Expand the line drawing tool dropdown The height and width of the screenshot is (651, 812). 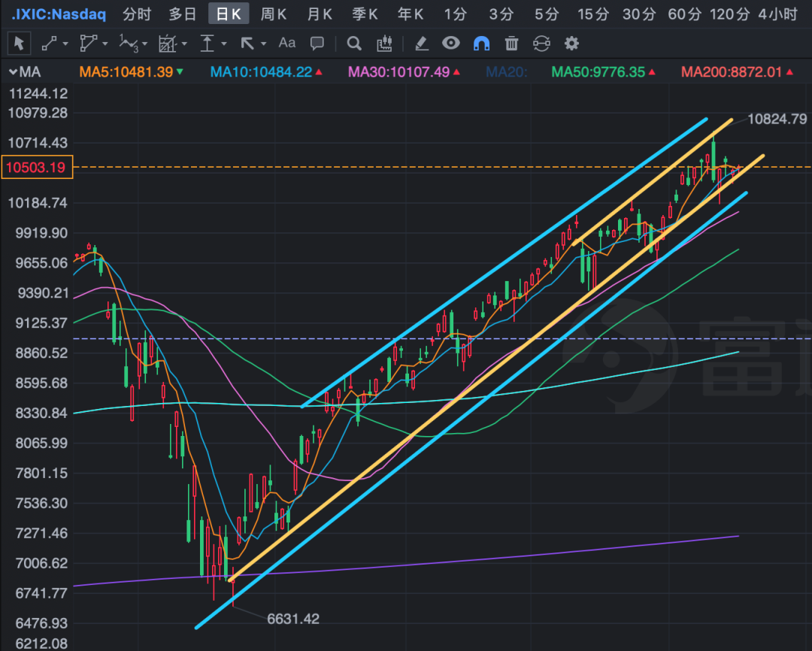point(55,44)
